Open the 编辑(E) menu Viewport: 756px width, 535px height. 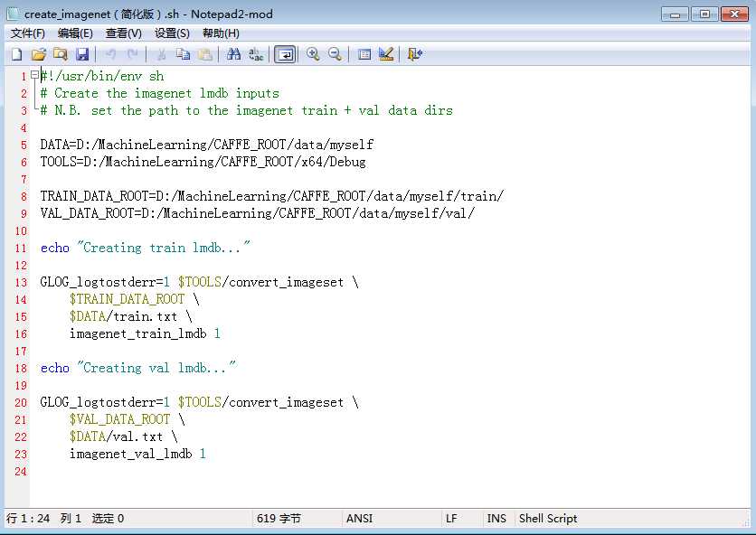(75, 33)
